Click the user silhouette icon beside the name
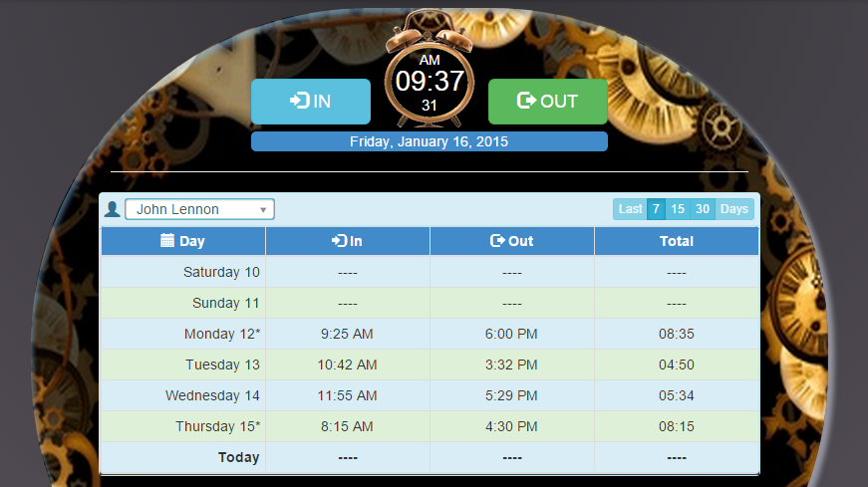The width and height of the screenshot is (868, 487). coord(113,209)
